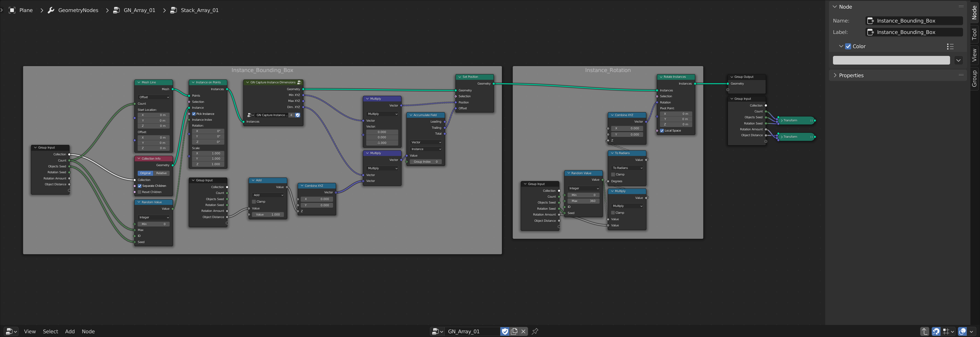
Task: Click the Max 360 field in Random Value
Action: pos(584,201)
